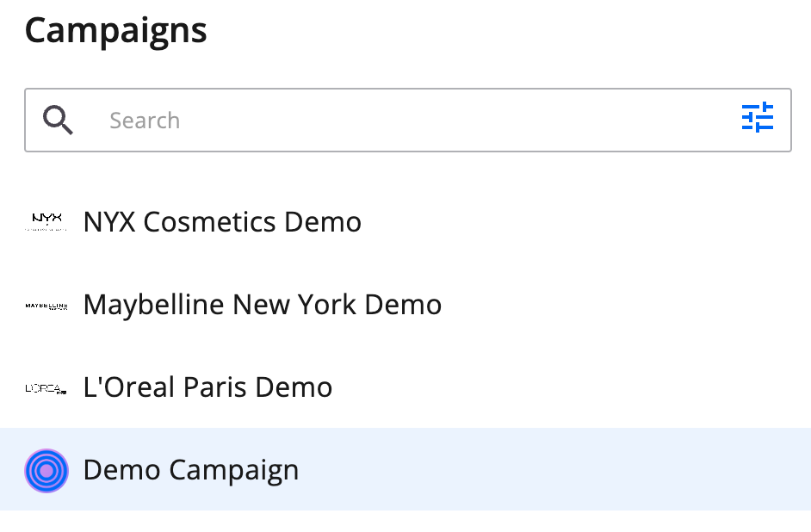Choose the L'Oreal Paris Demo campaign

click(405, 387)
